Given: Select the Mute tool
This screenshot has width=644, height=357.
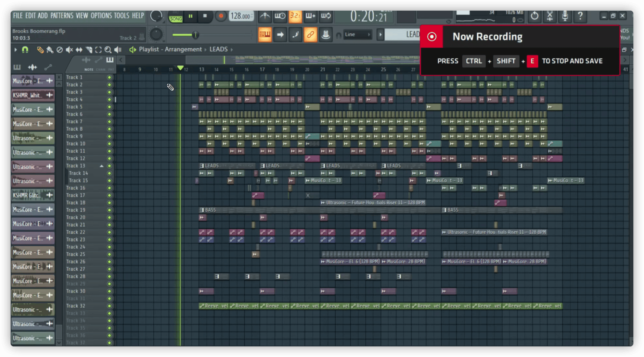Looking at the screenshot, I should click(69, 50).
